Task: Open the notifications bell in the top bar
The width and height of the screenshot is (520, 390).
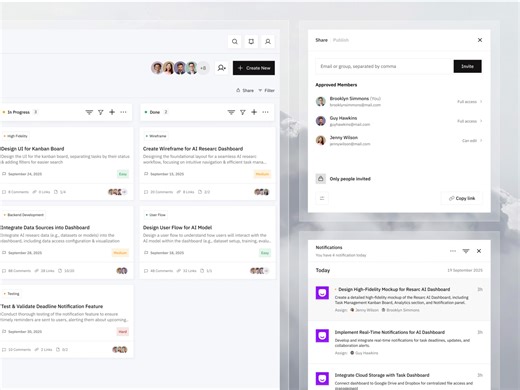Action: tap(251, 42)
